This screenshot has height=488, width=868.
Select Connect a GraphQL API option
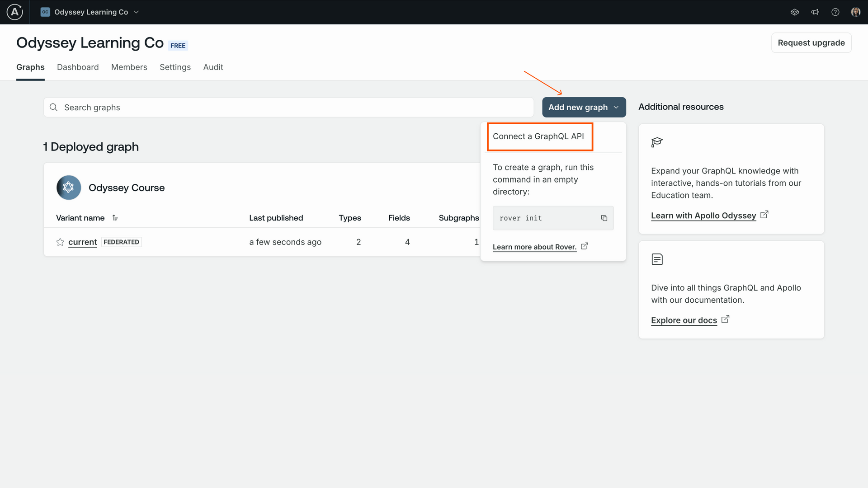(538, 136)
